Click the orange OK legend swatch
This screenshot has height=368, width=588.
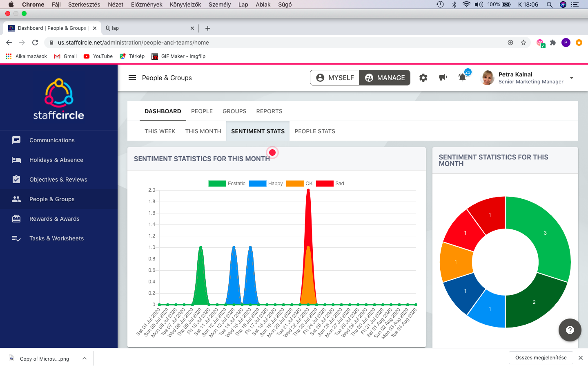click(x=295, y=184)
